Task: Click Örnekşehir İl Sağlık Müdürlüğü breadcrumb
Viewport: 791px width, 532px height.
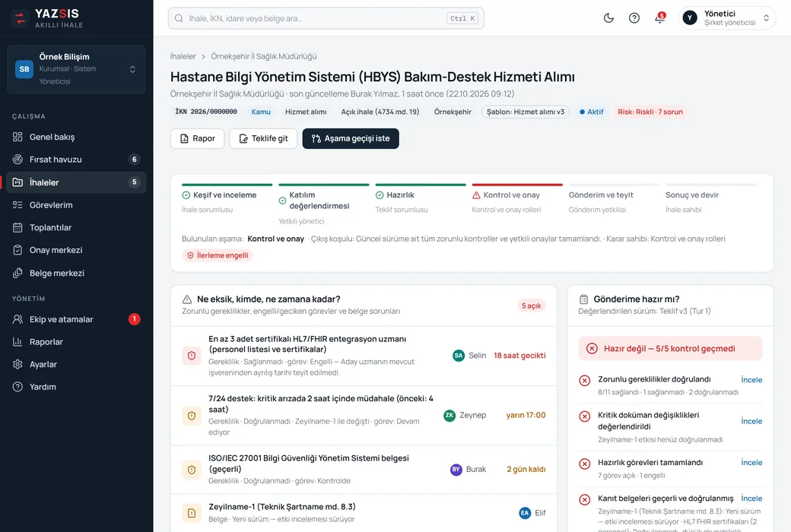Action: 263,56
